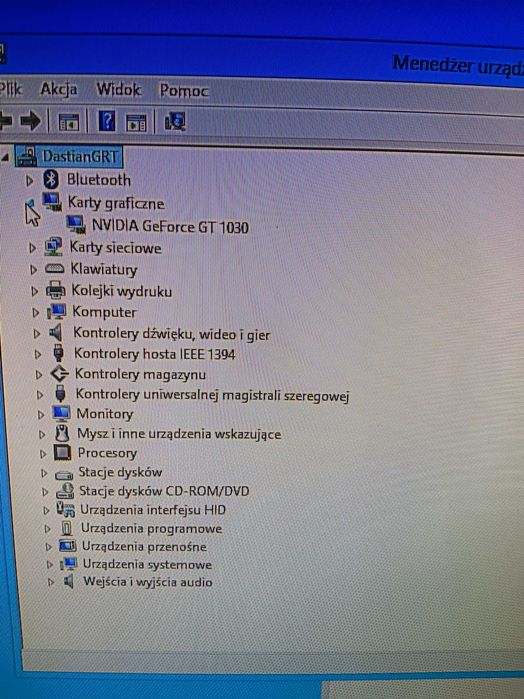Expand the Bluetooth node
Screen dimensions: 524x699
[x=29, y=181]
